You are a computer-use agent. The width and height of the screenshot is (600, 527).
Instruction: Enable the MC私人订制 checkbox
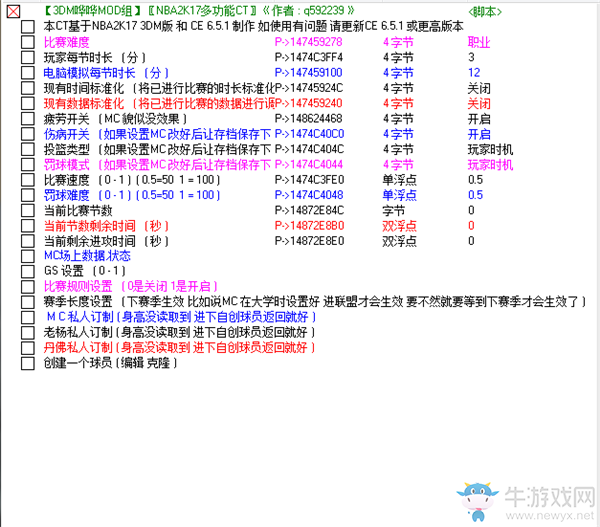click(28, 317)
